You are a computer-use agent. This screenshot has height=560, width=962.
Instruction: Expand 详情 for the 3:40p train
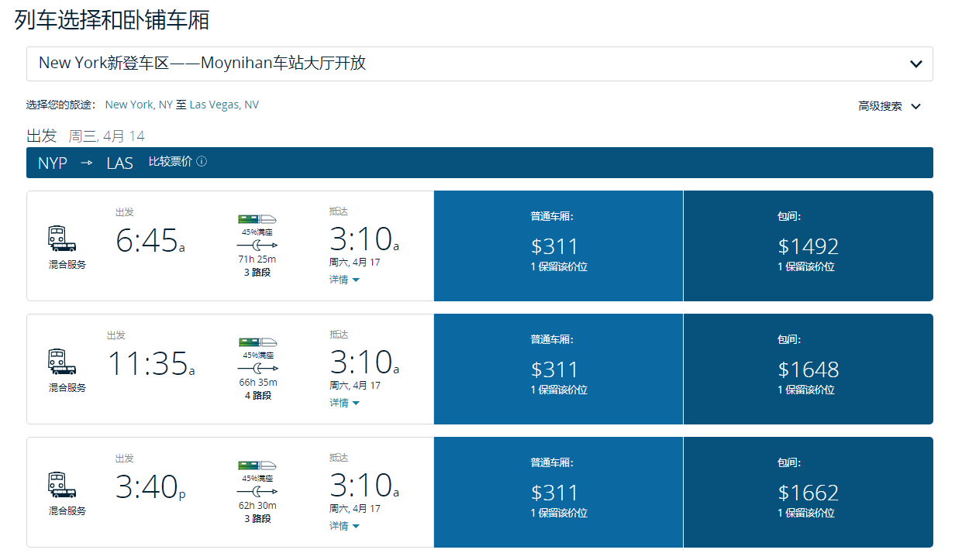(x=344, y=526)
